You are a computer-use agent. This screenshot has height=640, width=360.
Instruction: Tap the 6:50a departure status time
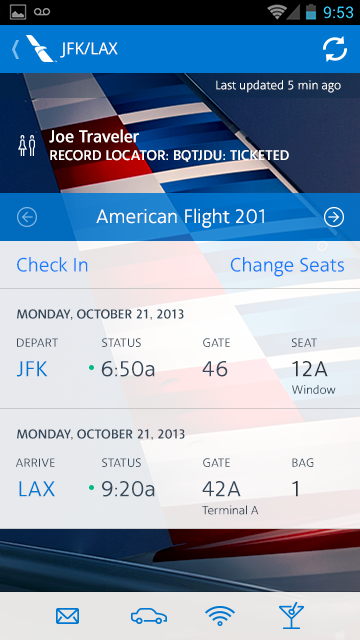(128, 369)
